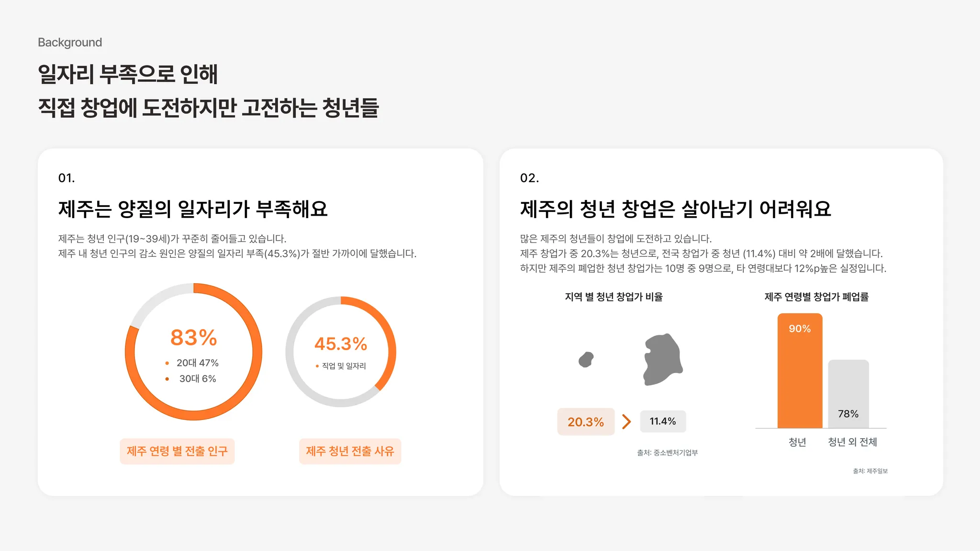Click the 83% donut chart center value
Screen dimensions: 980x551
click(194, 338)
